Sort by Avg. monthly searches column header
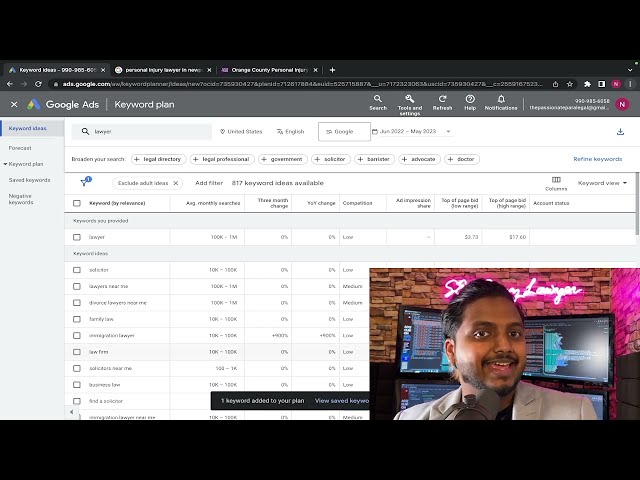 pyautogui.click(x=213, y=203)
